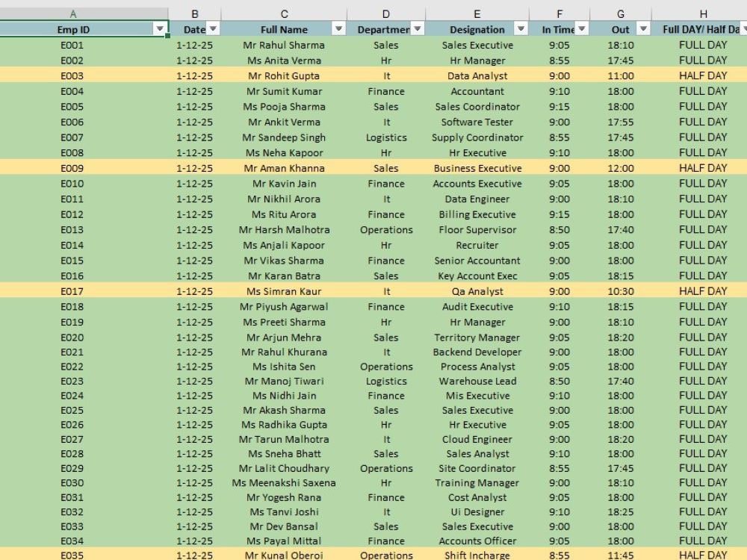Image resolution: width=747 pixels, height=560 pixels.
Task: Open the Date column filter dropdown
Action: [213, 29]
